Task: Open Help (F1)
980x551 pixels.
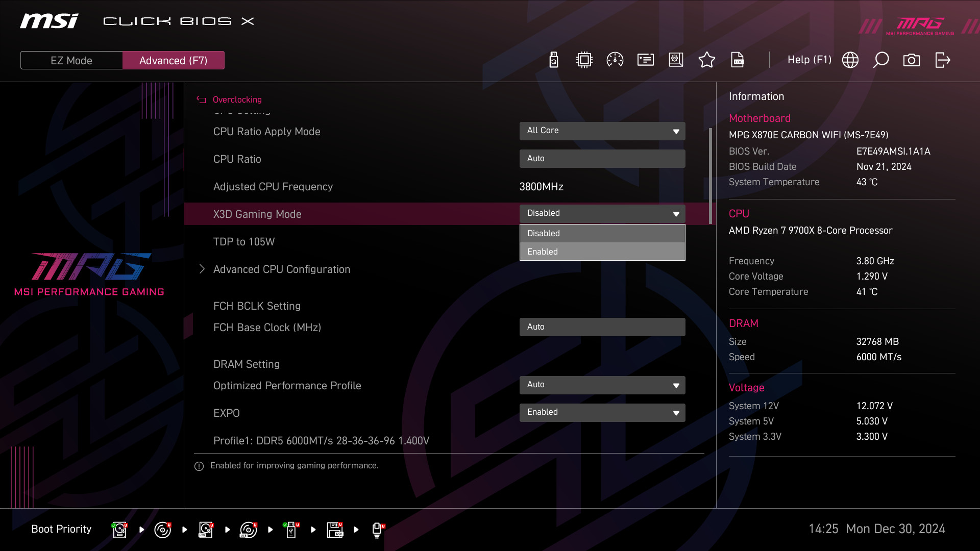Action: click(x=810, y=60)
